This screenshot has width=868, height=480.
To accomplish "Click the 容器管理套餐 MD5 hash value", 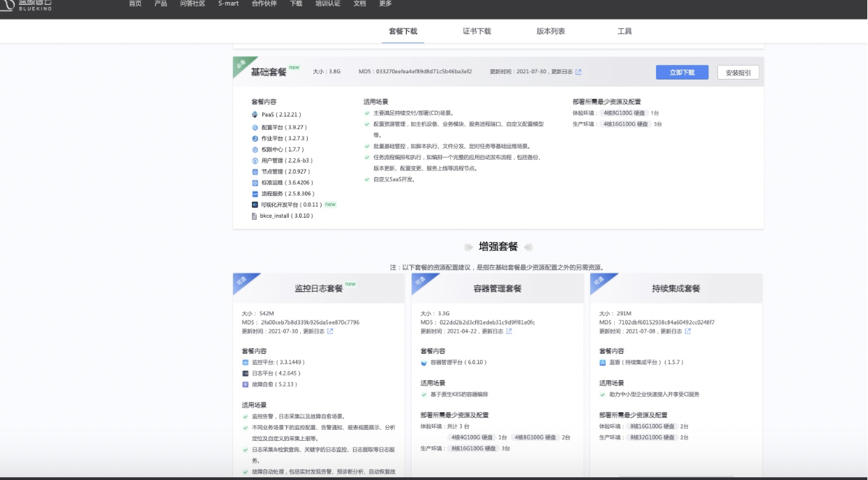I will [487, 322].
